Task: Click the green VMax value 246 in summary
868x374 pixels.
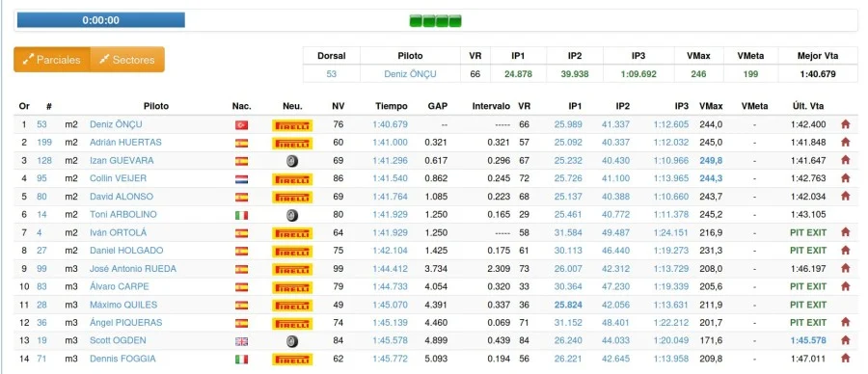Action: tap(698, 73)
